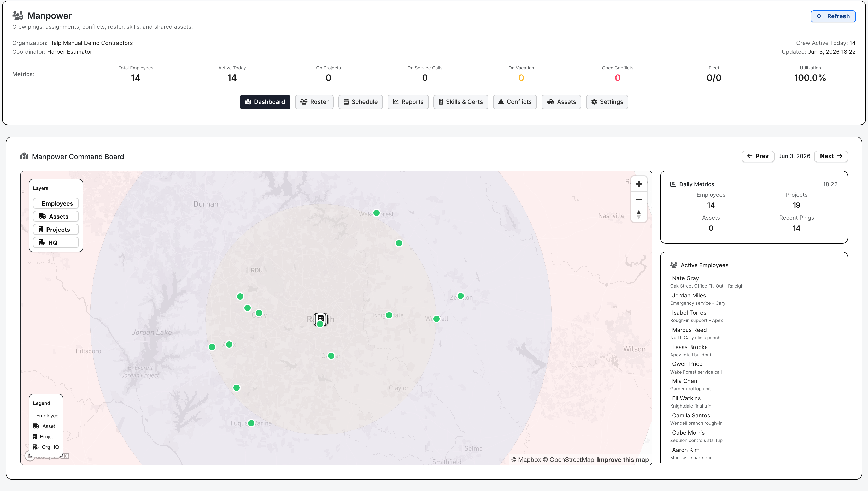Click the Active Employees people icon

[674, 265]
